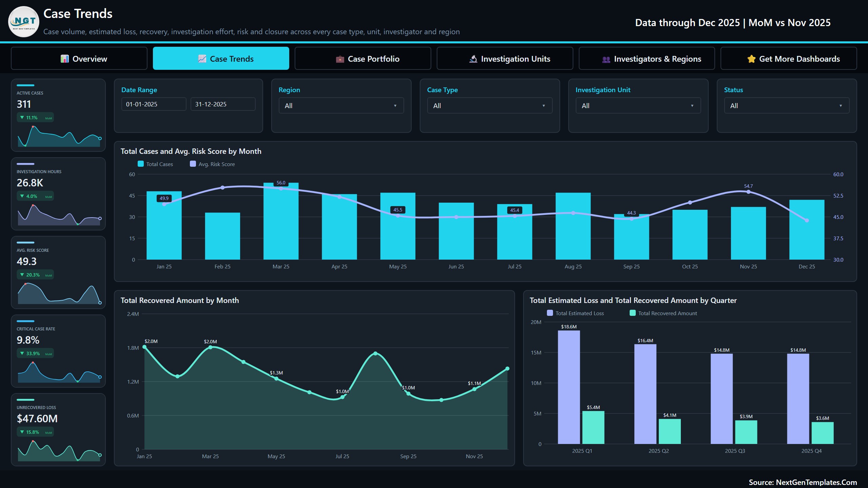This screenshot has height=488, width=868.
Task: Click the Investigators & Regions people icon
Action: tap(606, 59)
